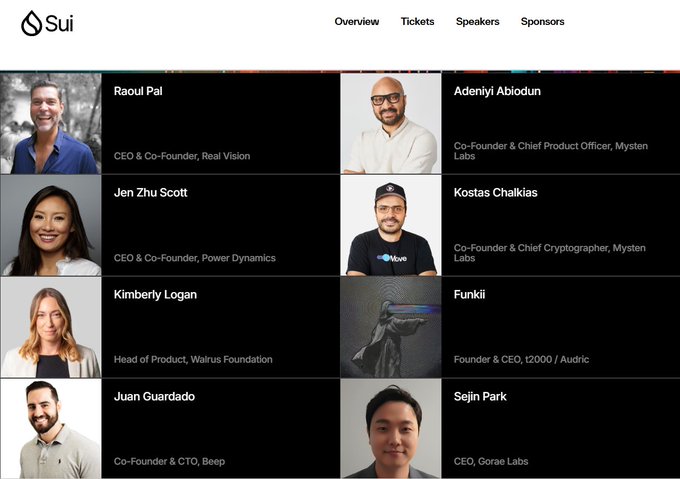Click 'CEO, Gorae Labs' text
Image resolution: width=680 pixels, height=479 pixels.
[x=491, y=461]
